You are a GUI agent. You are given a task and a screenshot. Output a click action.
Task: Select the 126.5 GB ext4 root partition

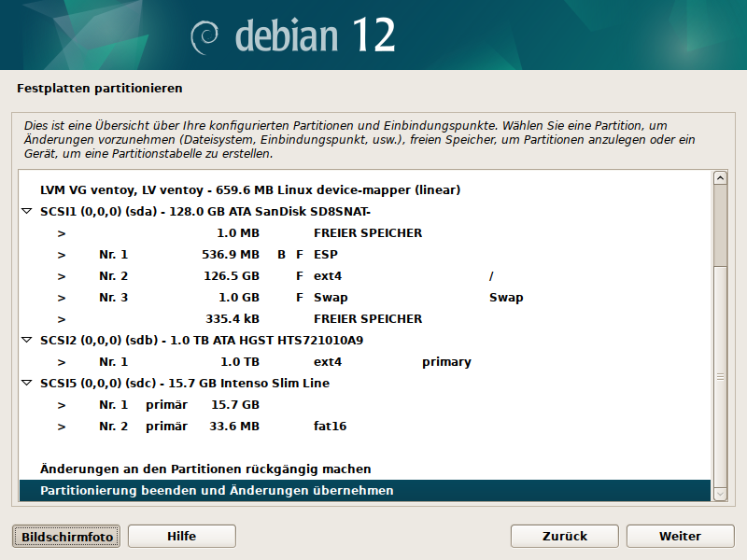365,275
